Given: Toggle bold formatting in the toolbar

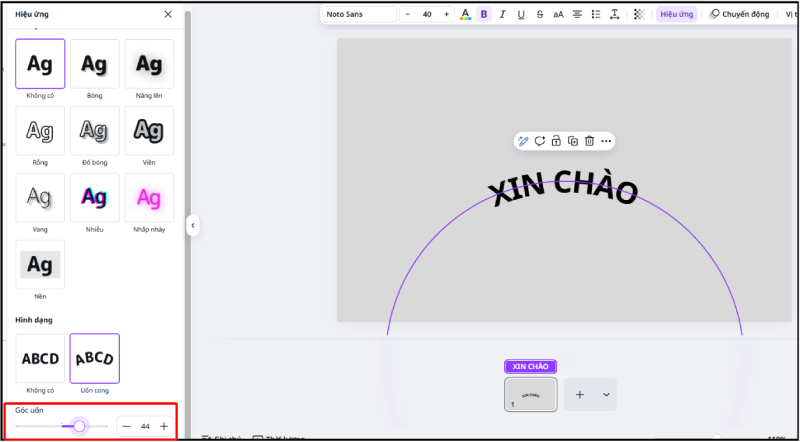Looking at the screenshot, I should click(x=484, y=15).
